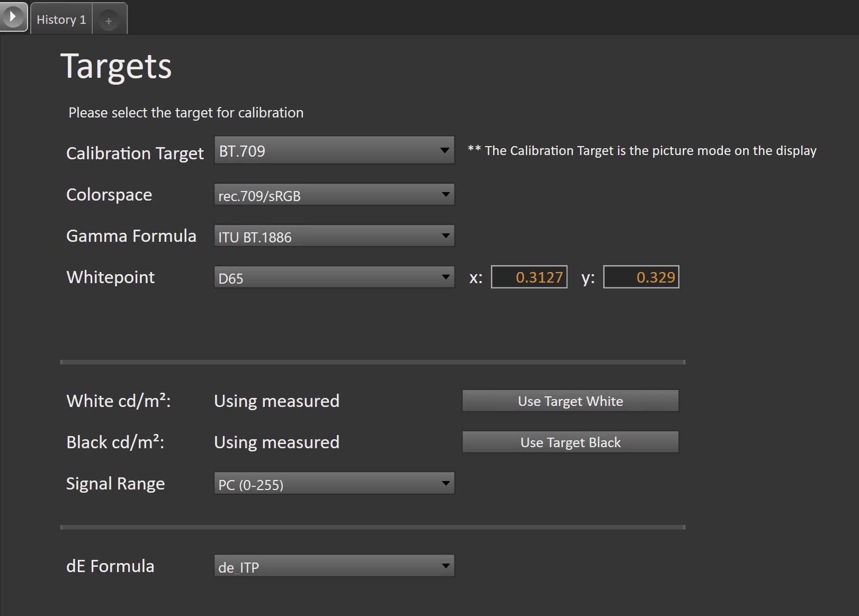Screen dimensions: 859x616
Task: Click the 'Using measured' text for Black cd/m²
Action: pos(276,442)
